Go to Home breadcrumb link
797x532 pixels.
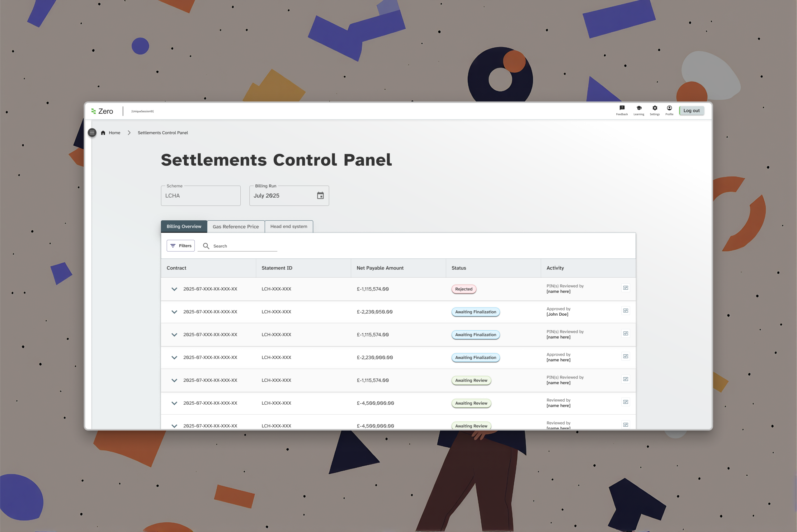(114, 133)
